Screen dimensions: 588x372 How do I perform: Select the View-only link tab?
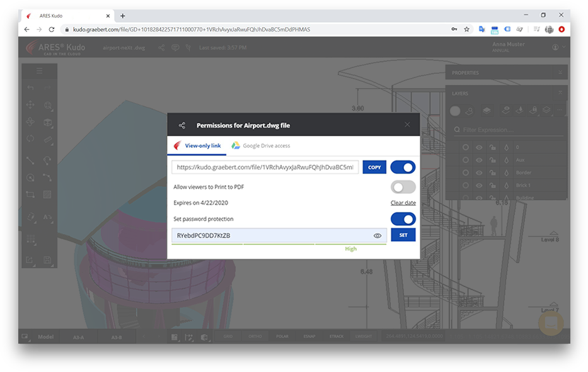point(197,145)
